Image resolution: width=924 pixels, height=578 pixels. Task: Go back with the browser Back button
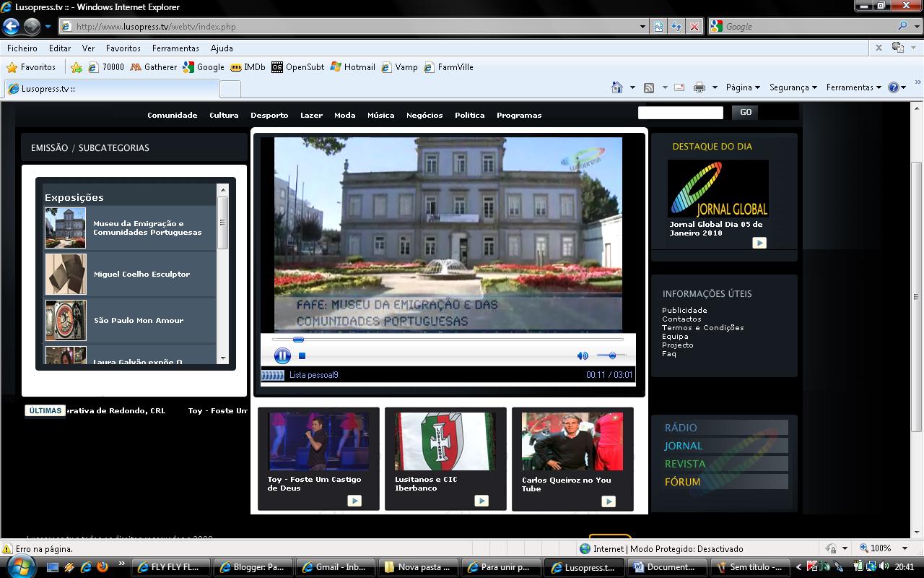[x=11, y=27]
